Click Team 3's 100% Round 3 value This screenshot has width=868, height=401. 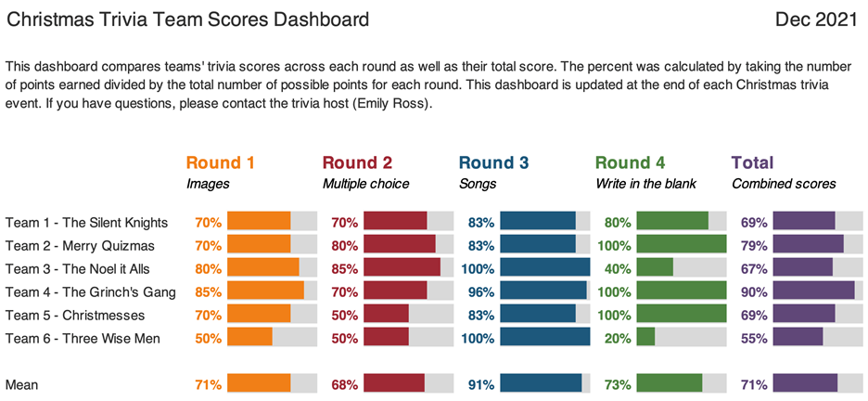(x=478, y=268)
